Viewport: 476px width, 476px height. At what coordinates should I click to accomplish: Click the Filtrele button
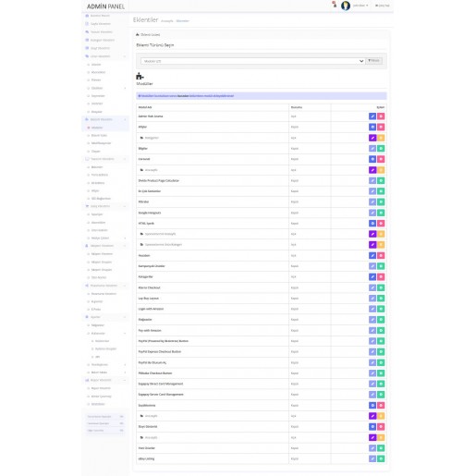point(373,61)
